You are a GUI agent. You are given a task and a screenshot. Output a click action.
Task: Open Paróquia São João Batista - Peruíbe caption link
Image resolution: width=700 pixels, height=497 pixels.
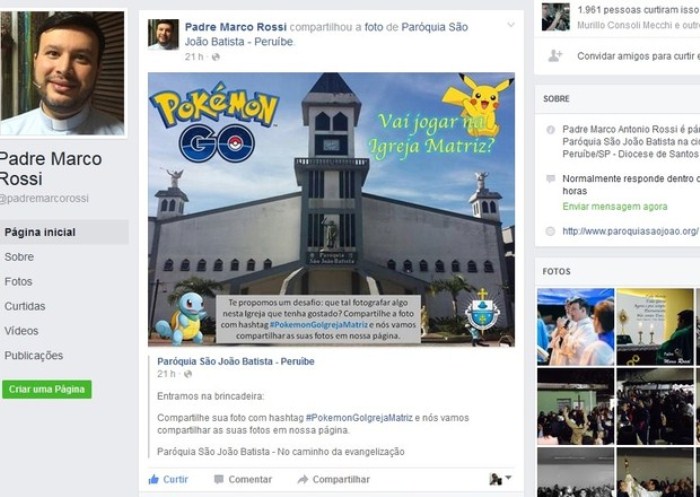pos(236,361)
